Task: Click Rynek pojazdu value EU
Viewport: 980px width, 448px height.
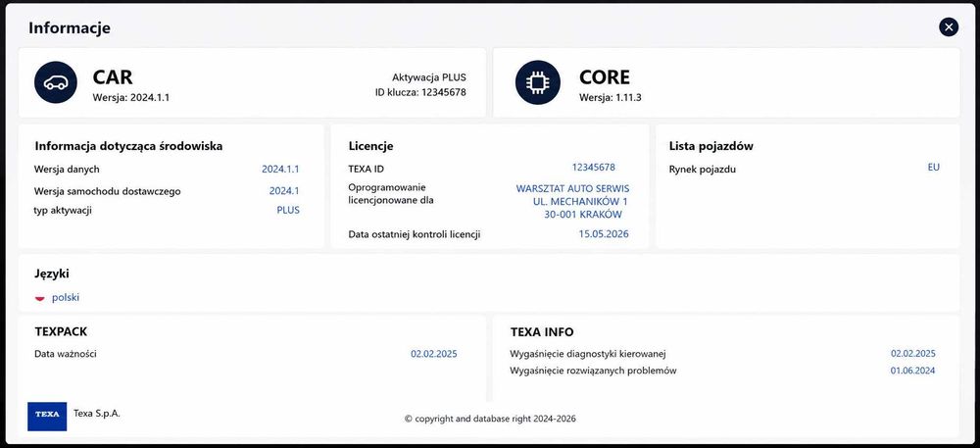Action: [x=933, y=167]
